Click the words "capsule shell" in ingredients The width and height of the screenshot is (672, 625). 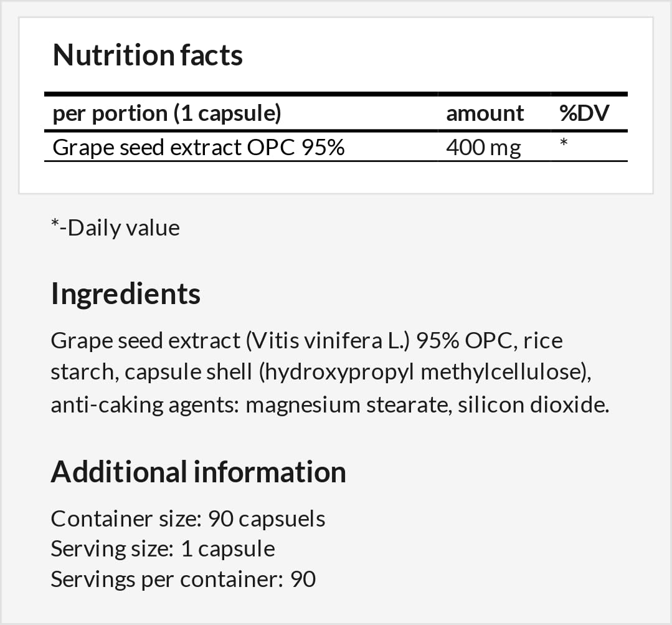[x=188, y=373]
